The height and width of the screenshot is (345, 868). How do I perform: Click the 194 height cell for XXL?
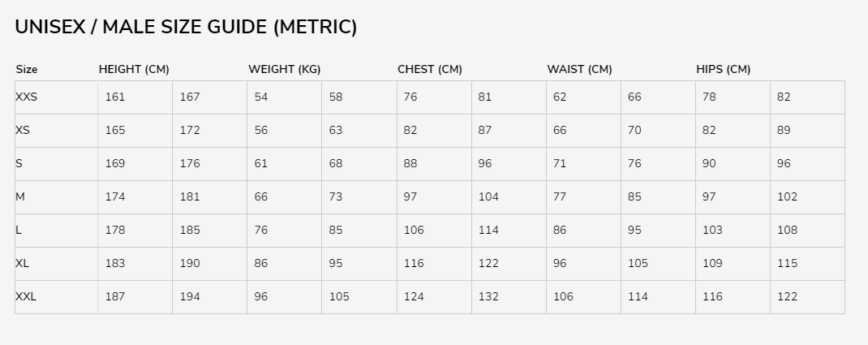pyautogui.click(x=190, y=296)
